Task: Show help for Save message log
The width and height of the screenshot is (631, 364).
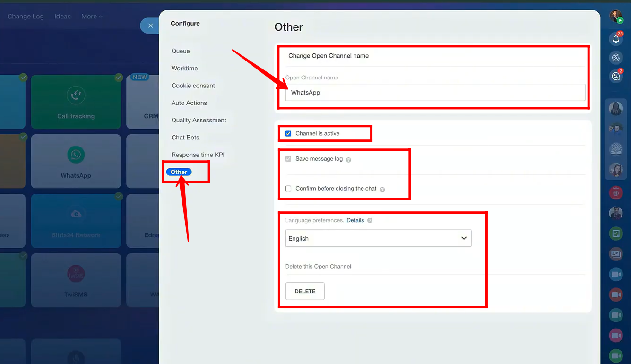Action: point(348,160)
